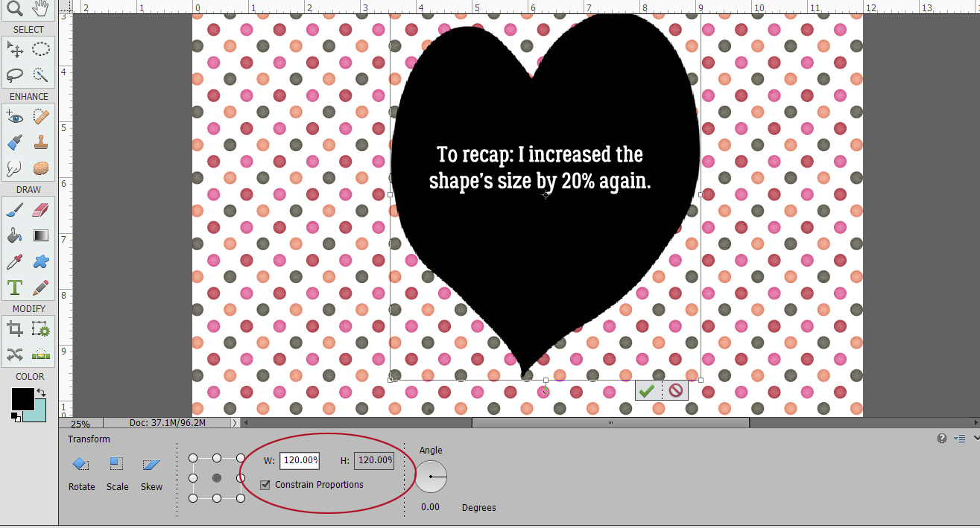Set reference point to bottom-left corner

193,497
